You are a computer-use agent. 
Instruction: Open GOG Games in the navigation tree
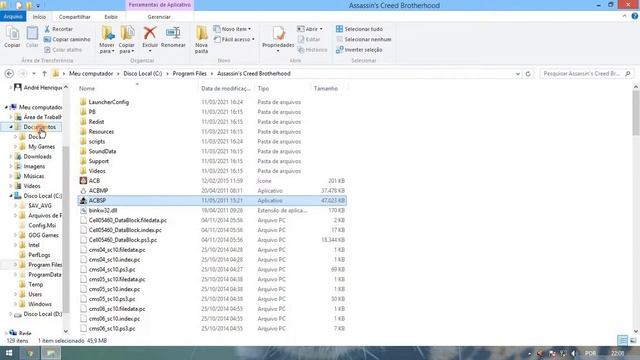pyautogui.click(x=43, y=235)
